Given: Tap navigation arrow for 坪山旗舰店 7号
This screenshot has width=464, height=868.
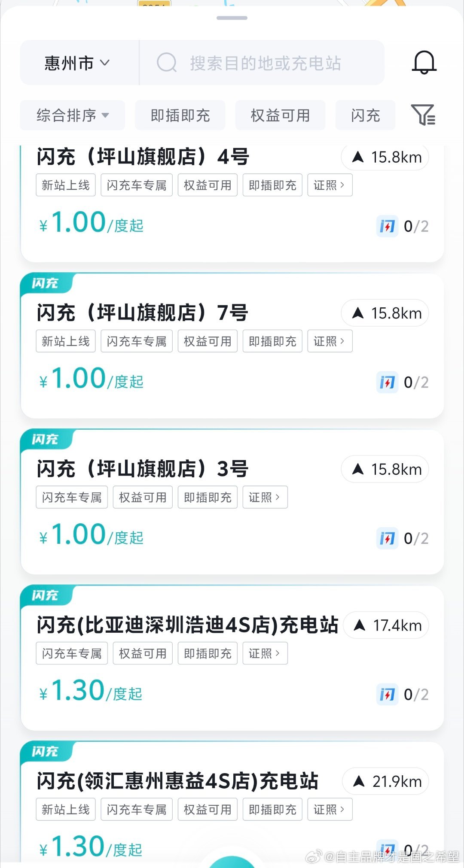Looking at the screenshot, I should coord(385,313).
